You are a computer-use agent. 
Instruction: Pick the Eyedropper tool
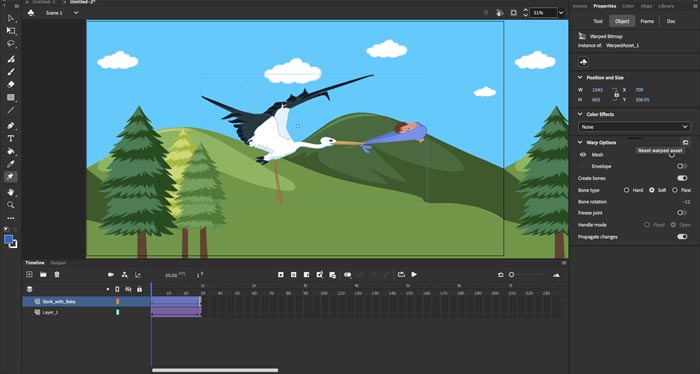click(11, 164)
